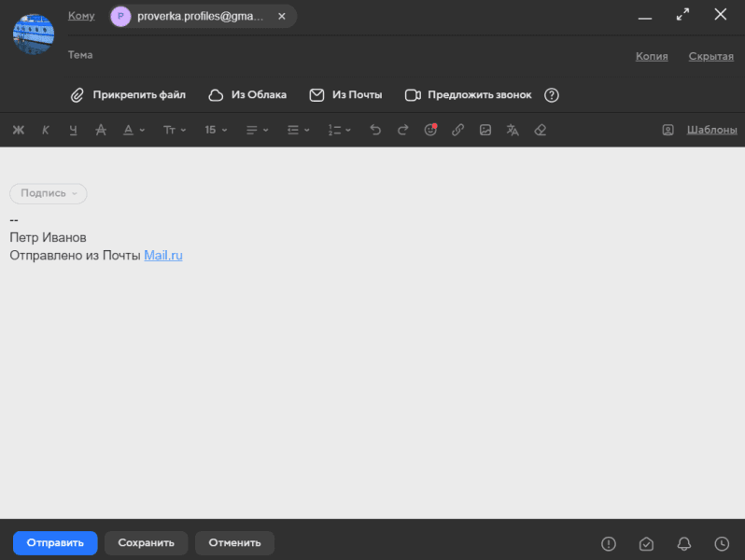Screen dimensions: 745x560
Task: Open the Подпись signature dropdown
Action: pos(48,193)
